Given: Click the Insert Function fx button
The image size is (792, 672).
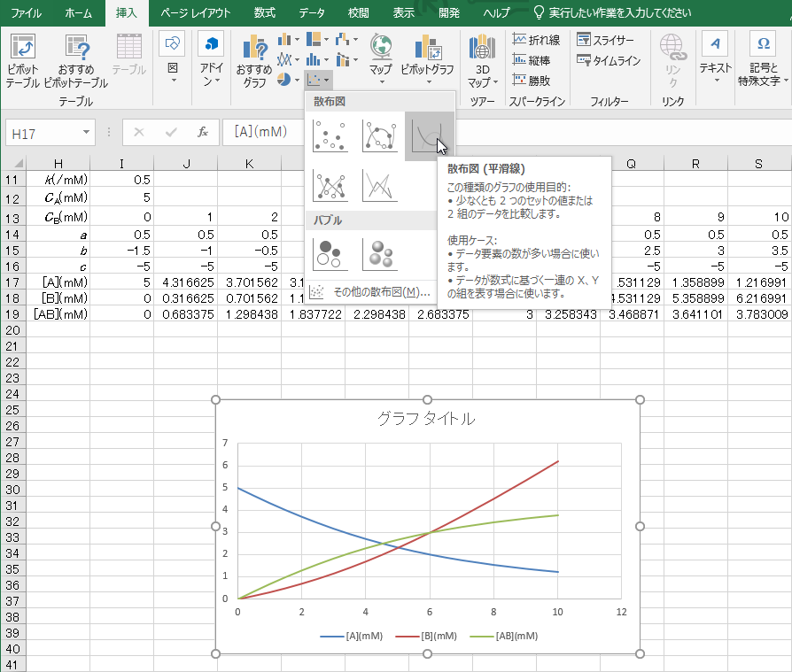Looking at the screenshot, I should click(x=203, y=132).
